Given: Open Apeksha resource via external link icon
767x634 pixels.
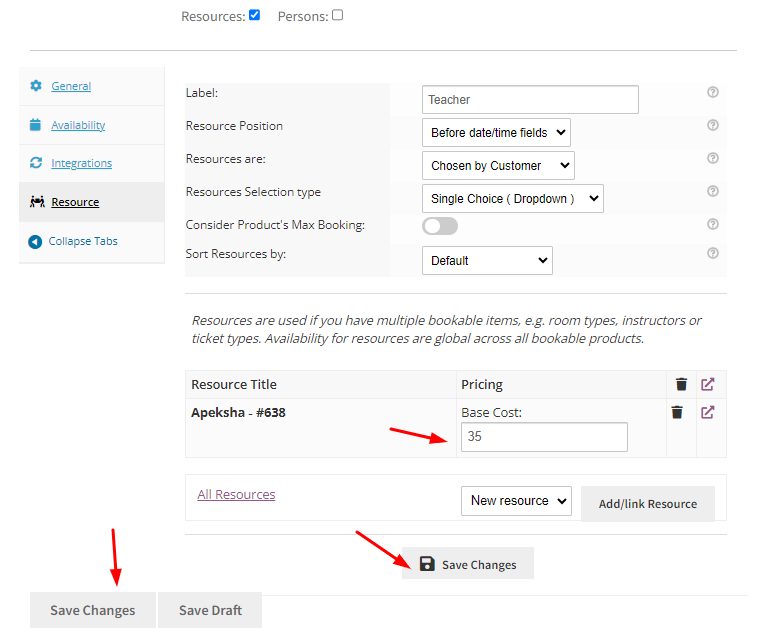Looking at the screenshot, I should tap(708, 412).
